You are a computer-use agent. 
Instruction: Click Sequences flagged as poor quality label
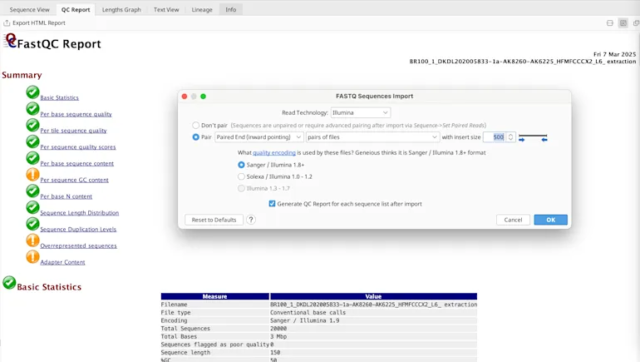tap(215, 344)
